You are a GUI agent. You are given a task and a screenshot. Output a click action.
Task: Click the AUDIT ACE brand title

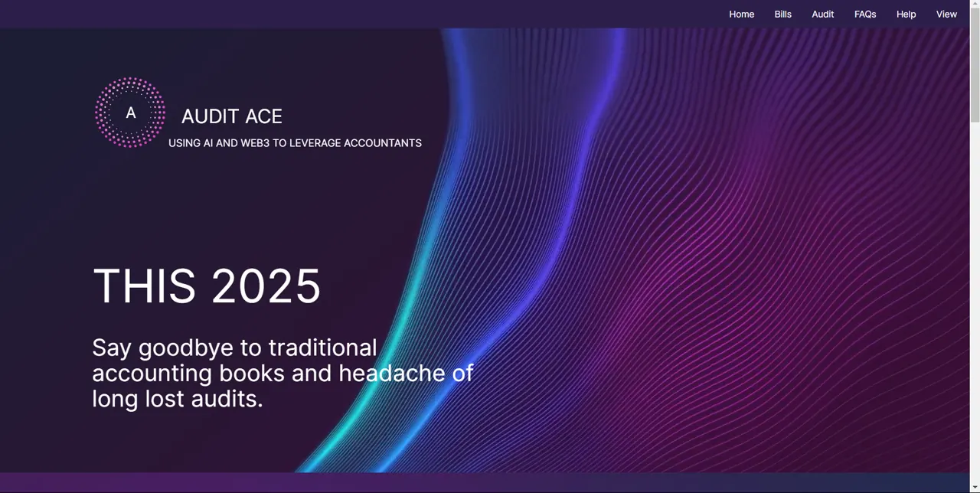pyautogui.click(x=231, y=116)
